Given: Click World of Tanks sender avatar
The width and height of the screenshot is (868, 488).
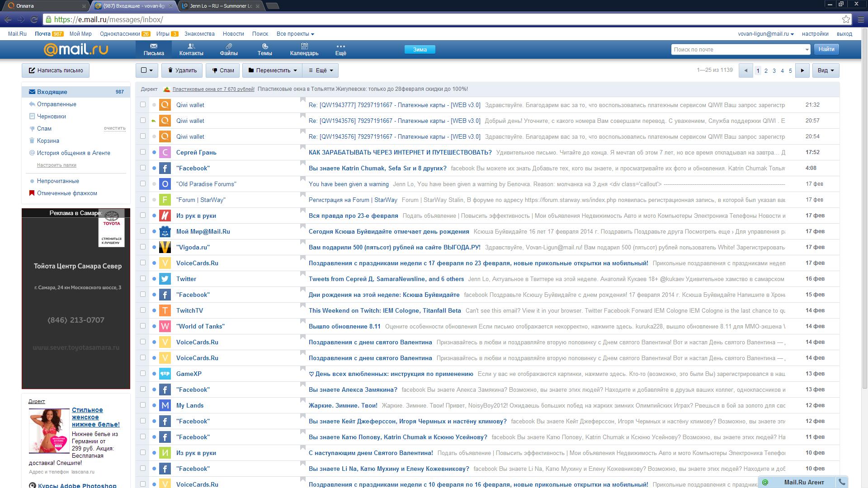Looking at the screenshot, I should coord(165,326).
